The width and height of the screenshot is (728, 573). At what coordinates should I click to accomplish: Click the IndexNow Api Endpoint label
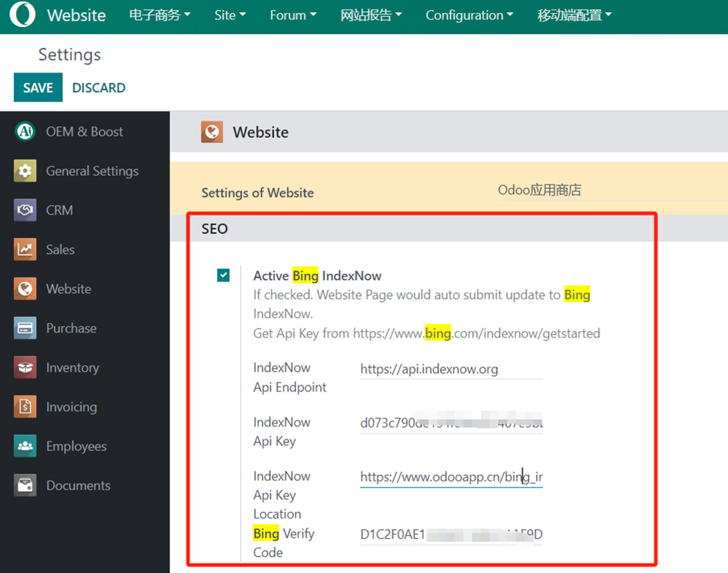pos(290,377)
